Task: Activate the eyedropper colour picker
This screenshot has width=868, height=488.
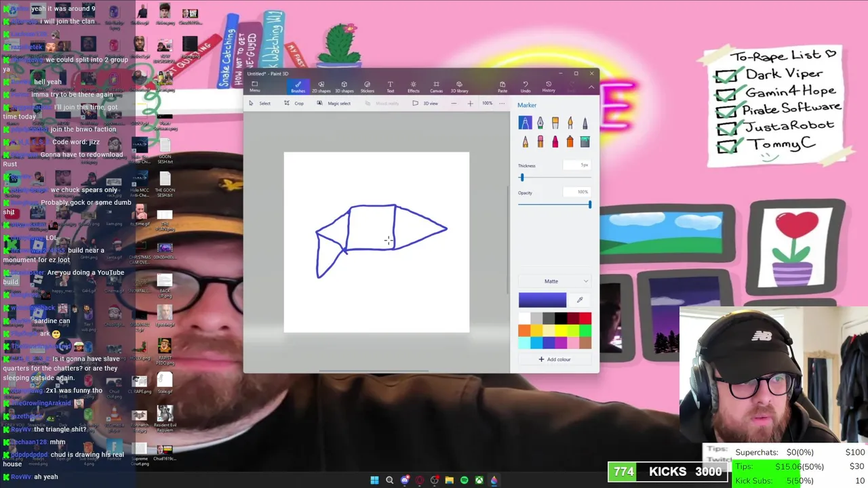Action: [x=580, y=300]
